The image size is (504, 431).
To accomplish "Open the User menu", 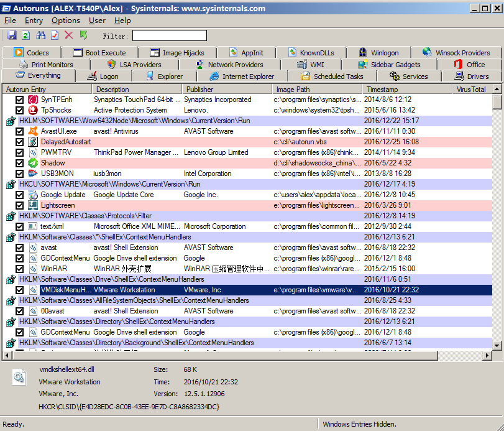I will point(97,21).
